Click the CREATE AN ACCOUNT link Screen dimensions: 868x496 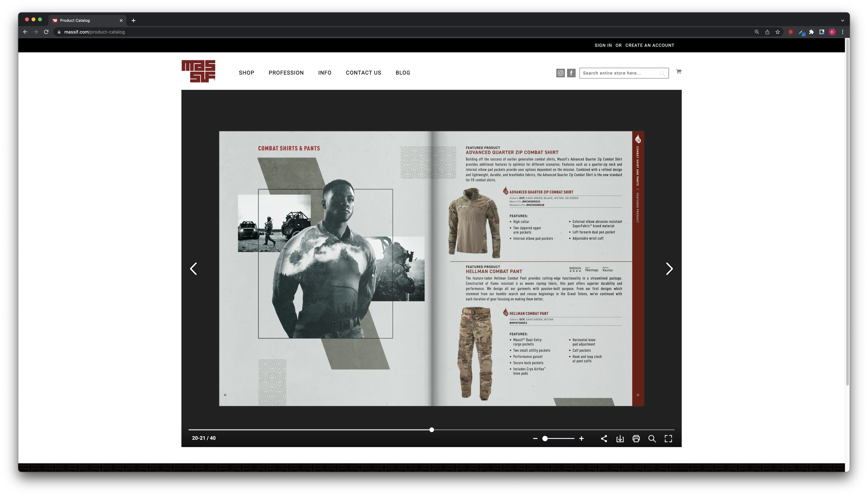(x=649, y=45)
